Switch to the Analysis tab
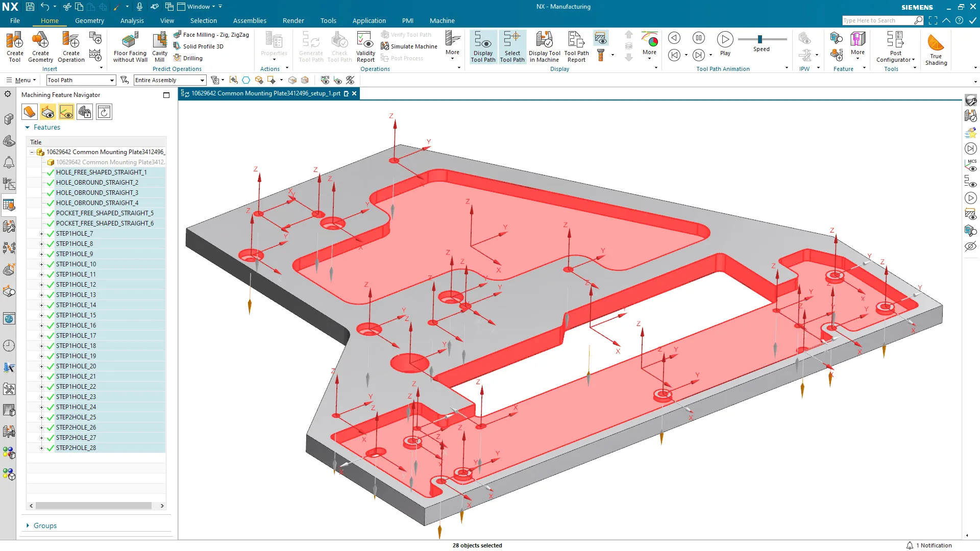 coord(132,21)
